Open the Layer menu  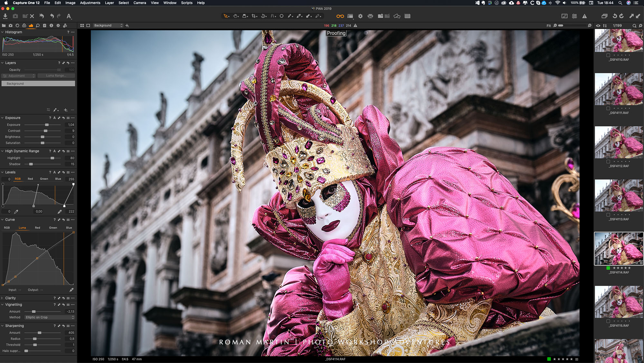coord(109,3)
